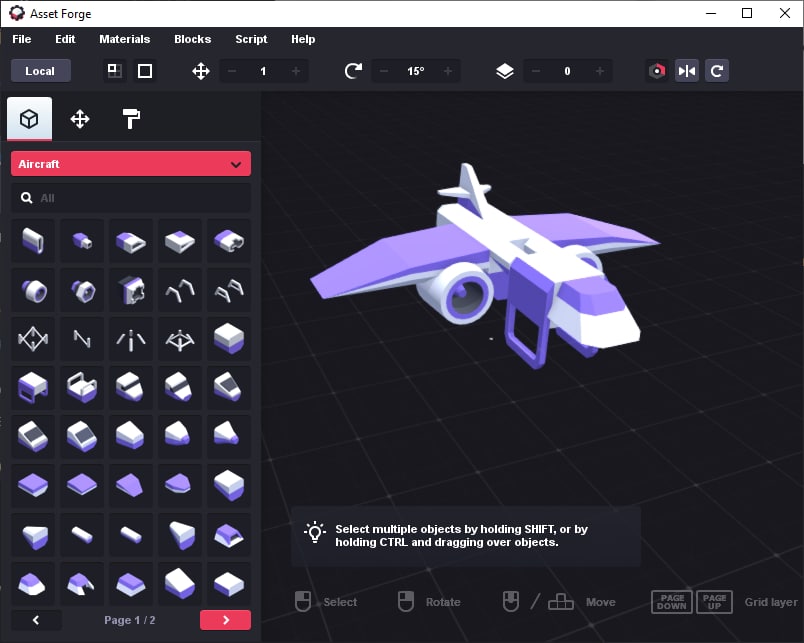
Task: Click the rotation step icon in toolbar
Action: point(353,71)
